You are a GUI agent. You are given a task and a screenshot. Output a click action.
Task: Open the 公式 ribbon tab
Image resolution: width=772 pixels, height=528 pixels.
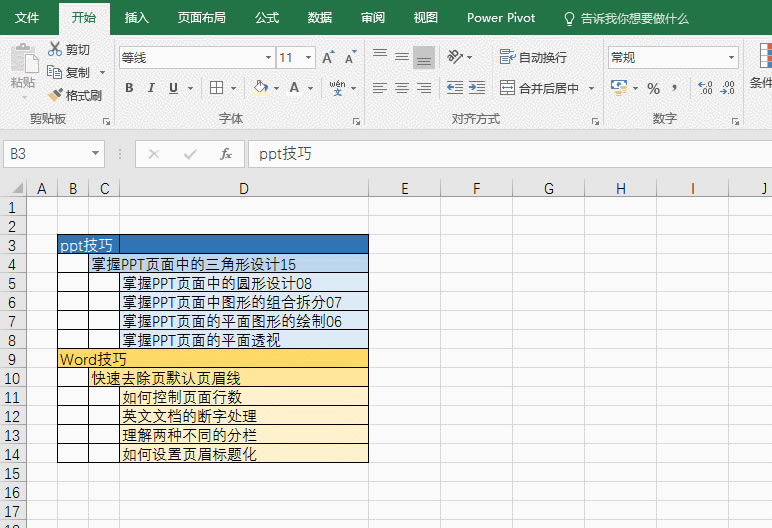267,18
